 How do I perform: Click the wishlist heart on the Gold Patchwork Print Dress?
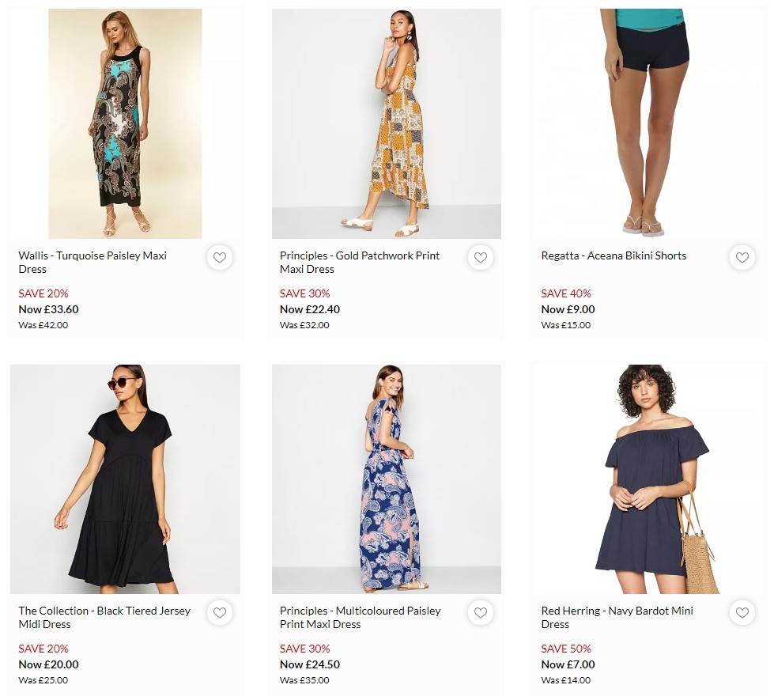point(481,257)
